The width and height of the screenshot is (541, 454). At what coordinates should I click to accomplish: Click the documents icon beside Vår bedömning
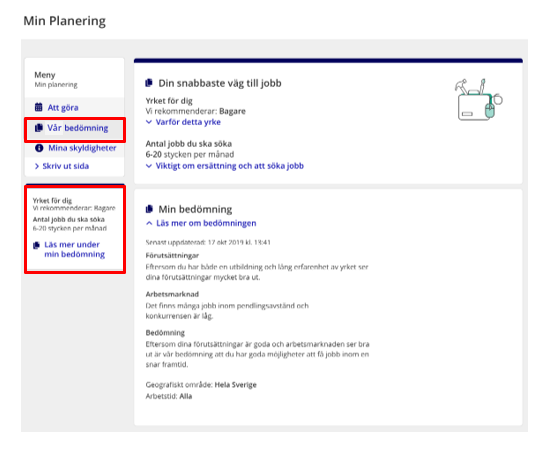point(39,128)
